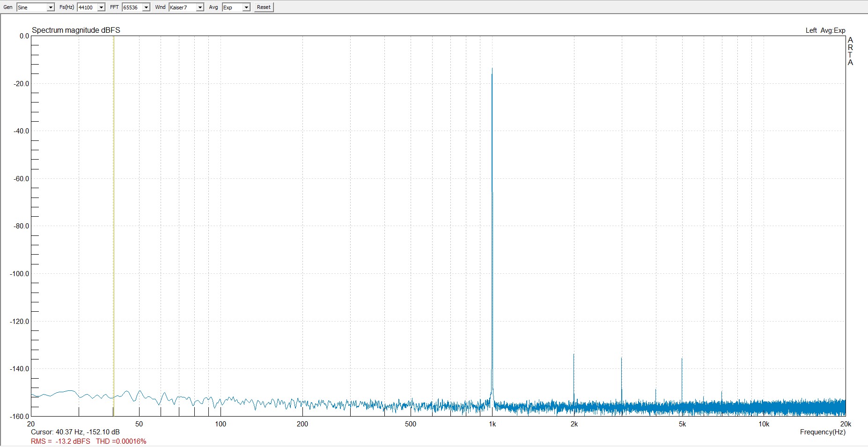Viewport: 868px width, 447px height.
Task: Open the FFT size dropdown
Action: 136,7
